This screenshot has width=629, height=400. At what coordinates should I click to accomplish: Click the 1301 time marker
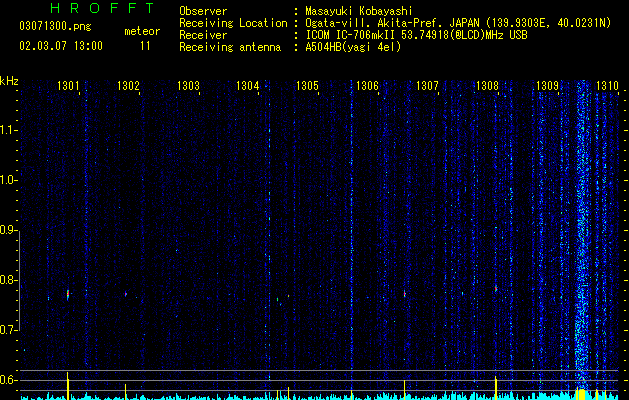point(68,85)
